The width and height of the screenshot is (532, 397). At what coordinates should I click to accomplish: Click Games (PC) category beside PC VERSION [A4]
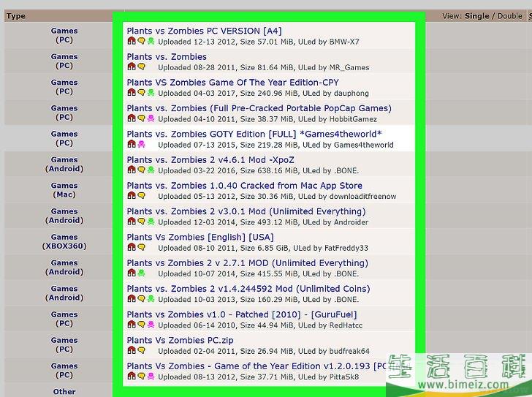[x=64, y=35]
